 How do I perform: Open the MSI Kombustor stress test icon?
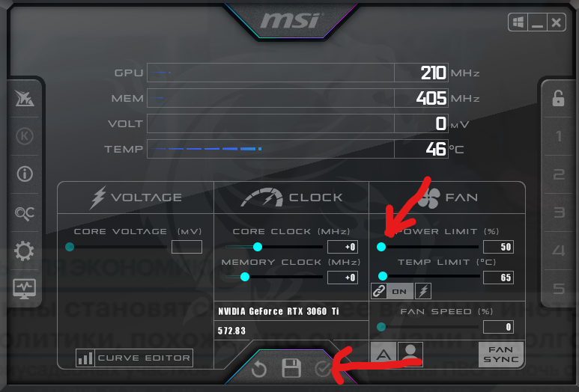tap(25, 136)
